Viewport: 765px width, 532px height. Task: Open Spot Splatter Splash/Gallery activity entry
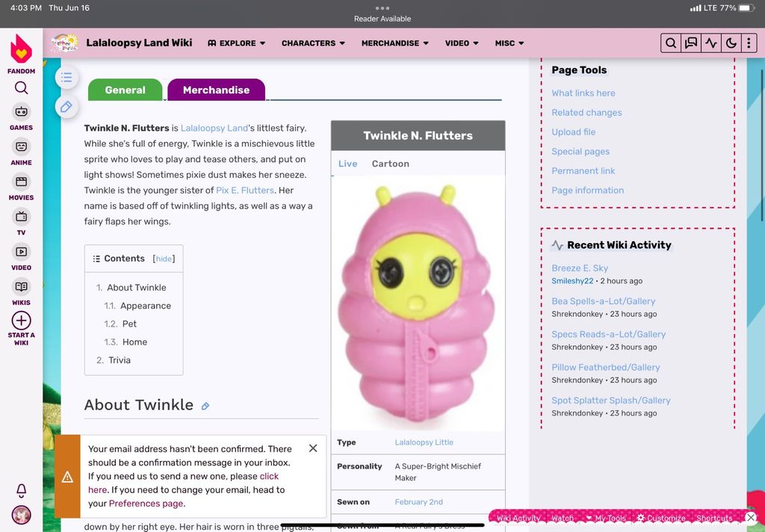tap(611, 400)
